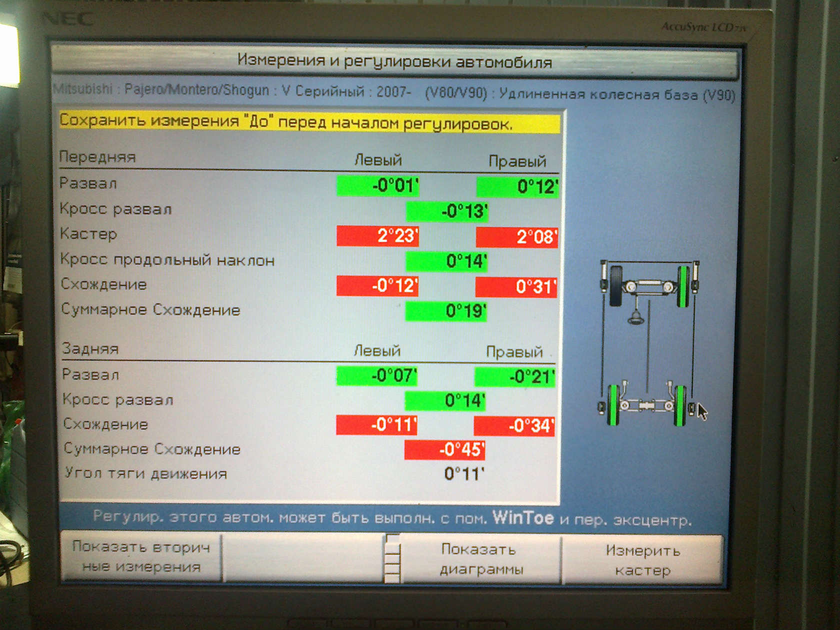The image size is (840, 630).
Task: Select rear right camber value -0°21'
Action: (514, 377)
